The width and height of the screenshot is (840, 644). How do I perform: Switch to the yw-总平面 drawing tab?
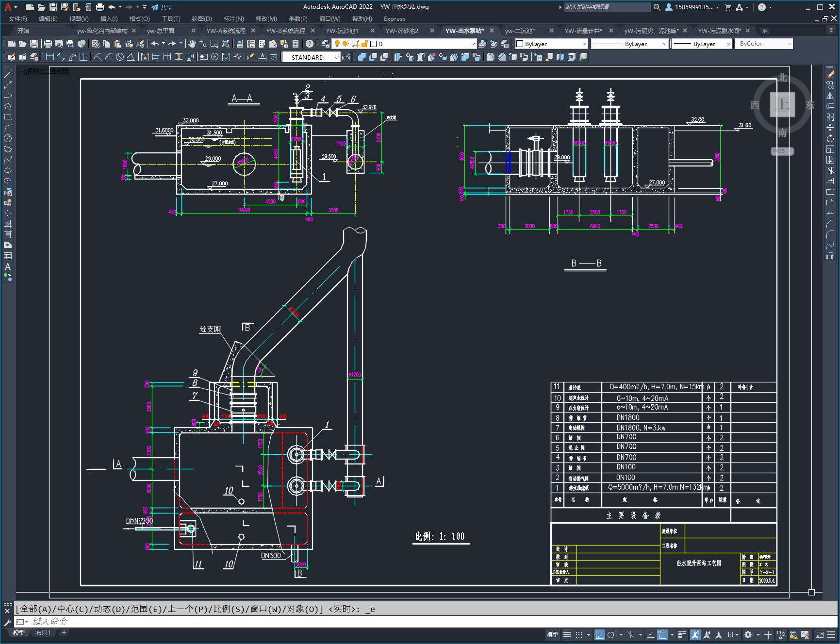[x=161, y=31]
